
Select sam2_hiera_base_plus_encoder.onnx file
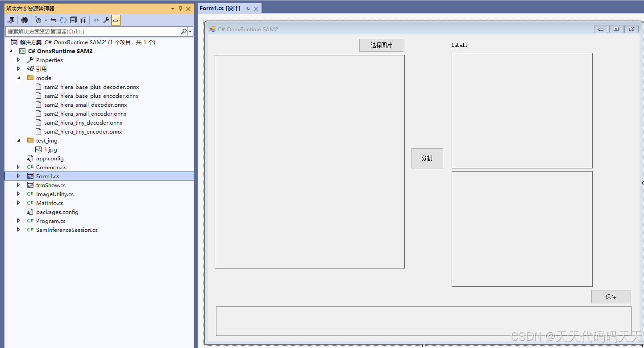pos(91,96)
